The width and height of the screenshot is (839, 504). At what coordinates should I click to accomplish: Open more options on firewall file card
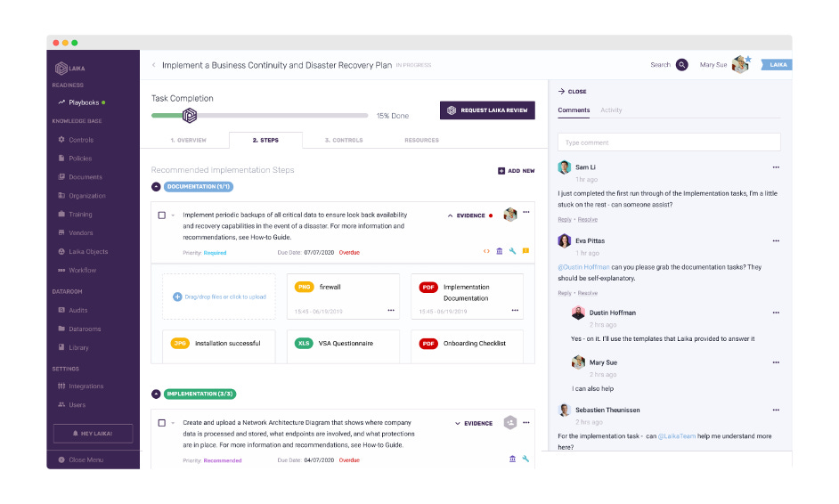point(391,310)
